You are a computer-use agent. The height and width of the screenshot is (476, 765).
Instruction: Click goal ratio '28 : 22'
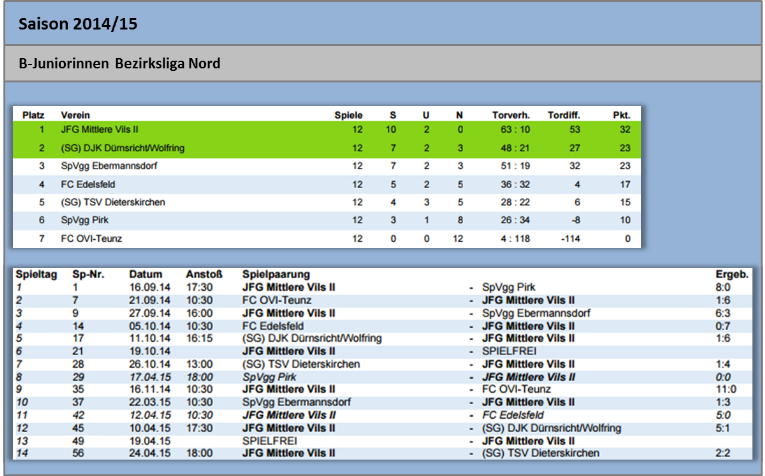(515, 202)
